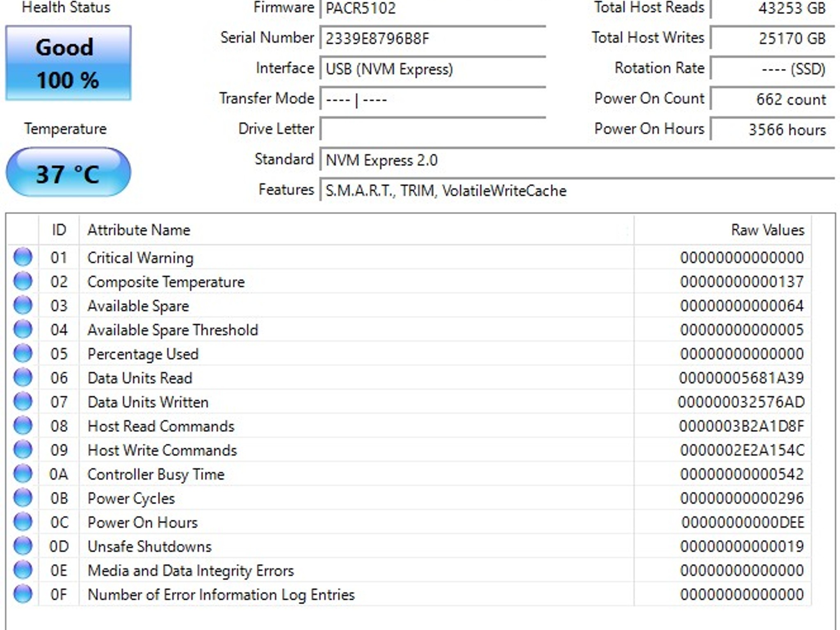840x630 pixels.
Task: Click the status orb for Unsafe Shutdowns
Action: pyautogui.click(x=23, y=546)
